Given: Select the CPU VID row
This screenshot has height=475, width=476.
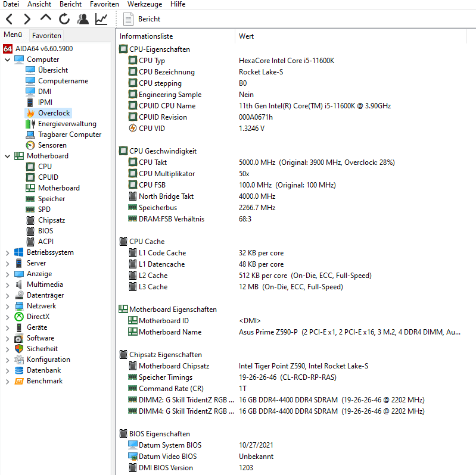Looking at the screenshot, I should point(291,129).
